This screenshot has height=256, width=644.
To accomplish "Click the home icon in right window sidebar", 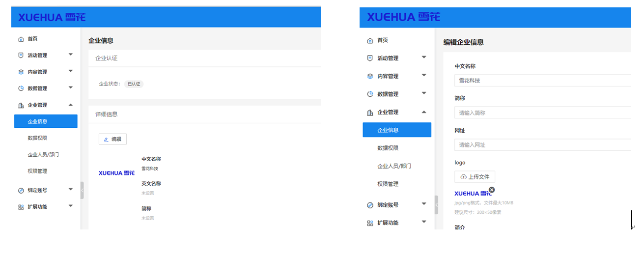I will point(370,40).
